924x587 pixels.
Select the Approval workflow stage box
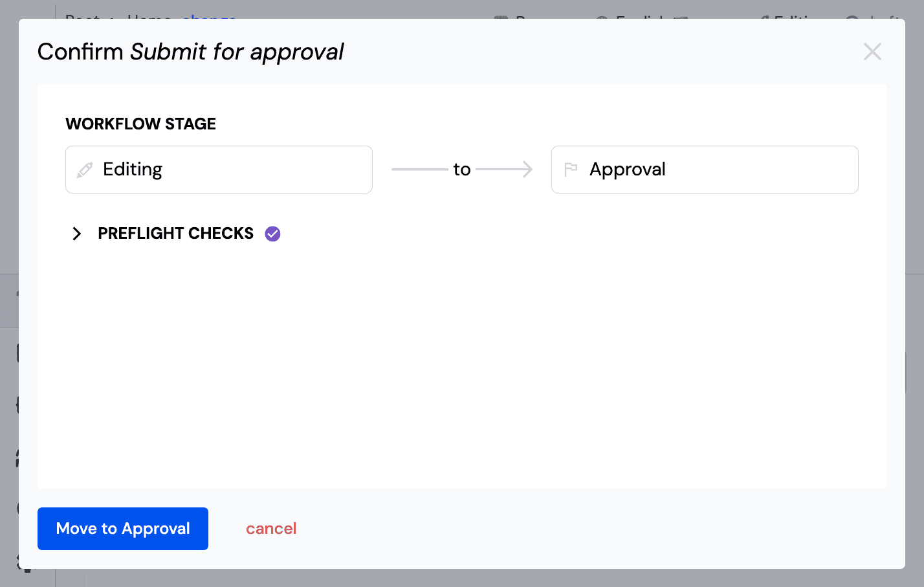[705, 170]
